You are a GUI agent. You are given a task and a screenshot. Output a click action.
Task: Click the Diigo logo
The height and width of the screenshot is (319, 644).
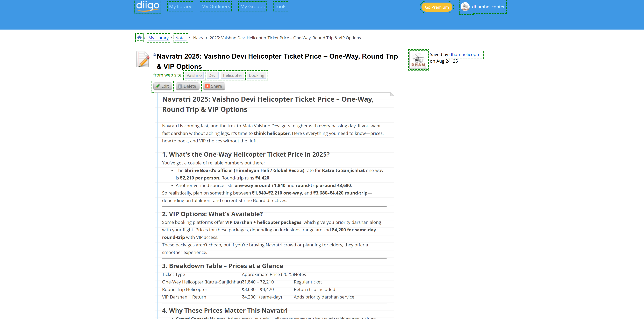[147, 6]
